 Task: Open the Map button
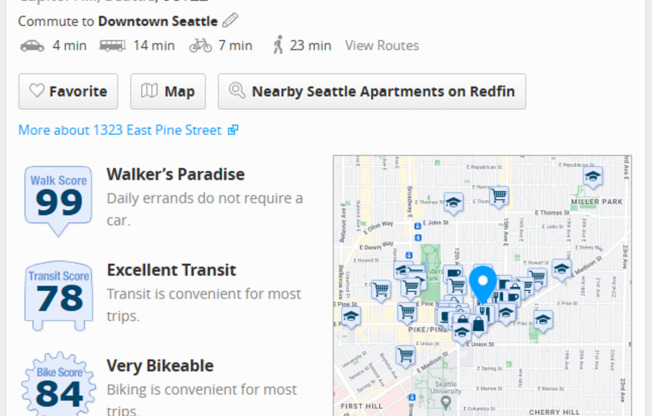coord(168,92)
